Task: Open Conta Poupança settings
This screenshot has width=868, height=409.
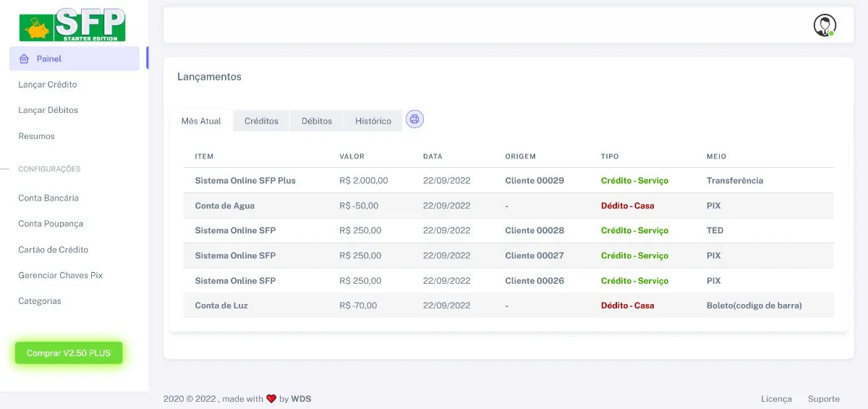Action: [51, 224]
